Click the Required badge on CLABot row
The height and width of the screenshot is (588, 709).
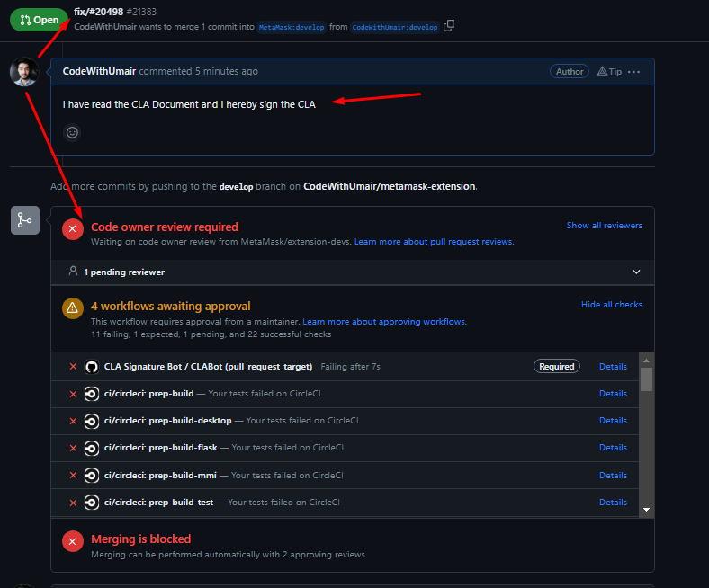(x=557, y=366)
